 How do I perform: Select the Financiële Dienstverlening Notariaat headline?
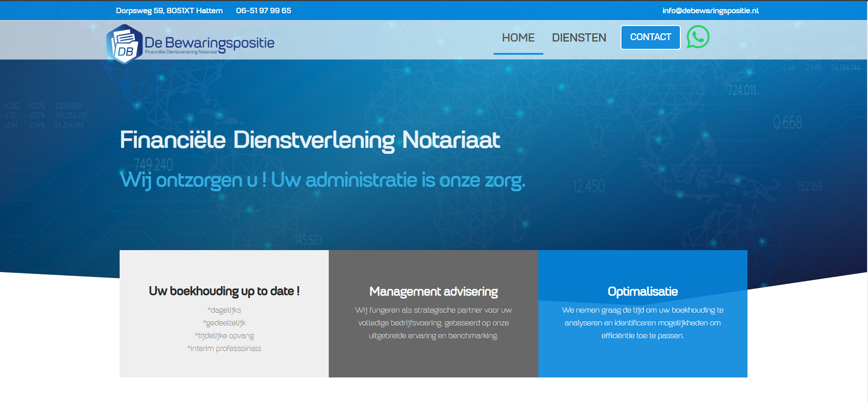tap(310, 140)
